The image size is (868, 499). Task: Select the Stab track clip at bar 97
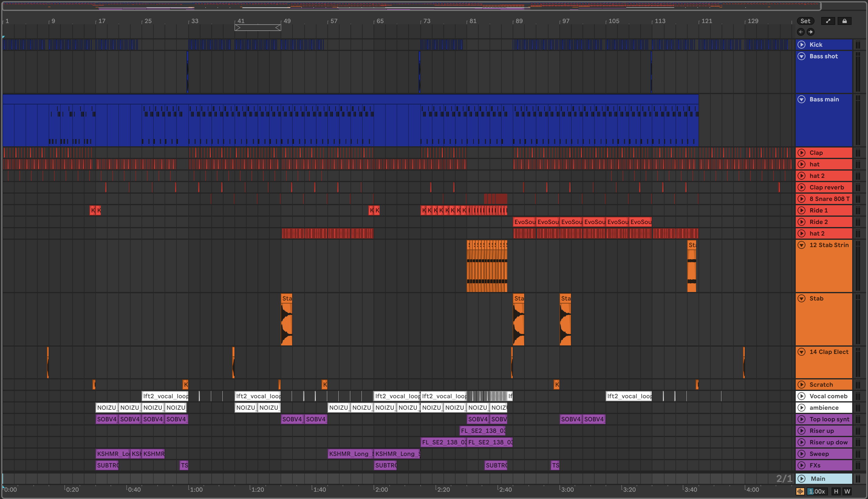565,319
